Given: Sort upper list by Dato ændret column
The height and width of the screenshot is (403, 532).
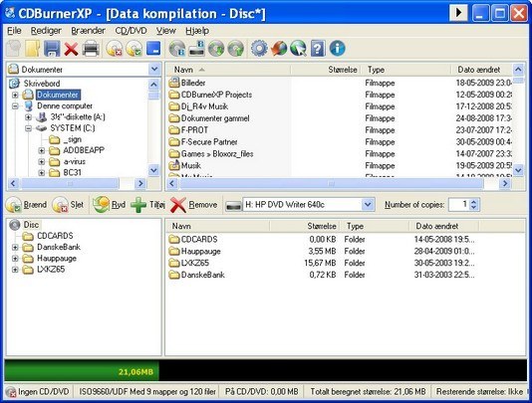Looking at the screenshot, I should click(481, 70).
